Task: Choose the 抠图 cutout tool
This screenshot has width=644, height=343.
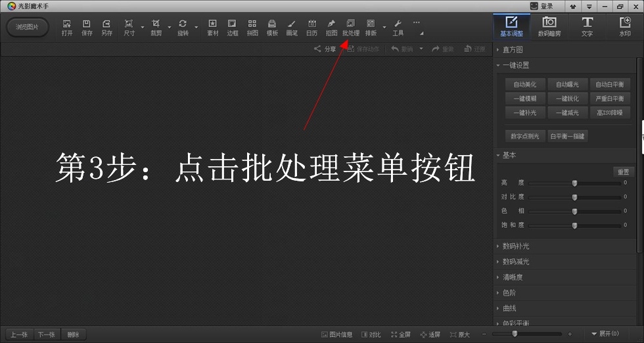Action: point(331,27)
